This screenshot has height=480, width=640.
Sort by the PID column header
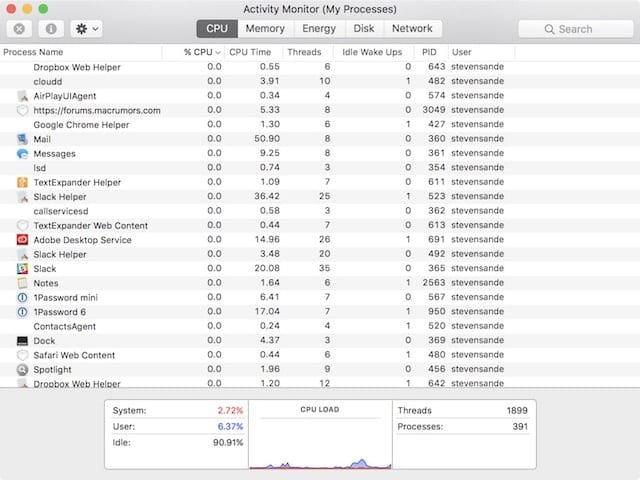tap(429, 52)
